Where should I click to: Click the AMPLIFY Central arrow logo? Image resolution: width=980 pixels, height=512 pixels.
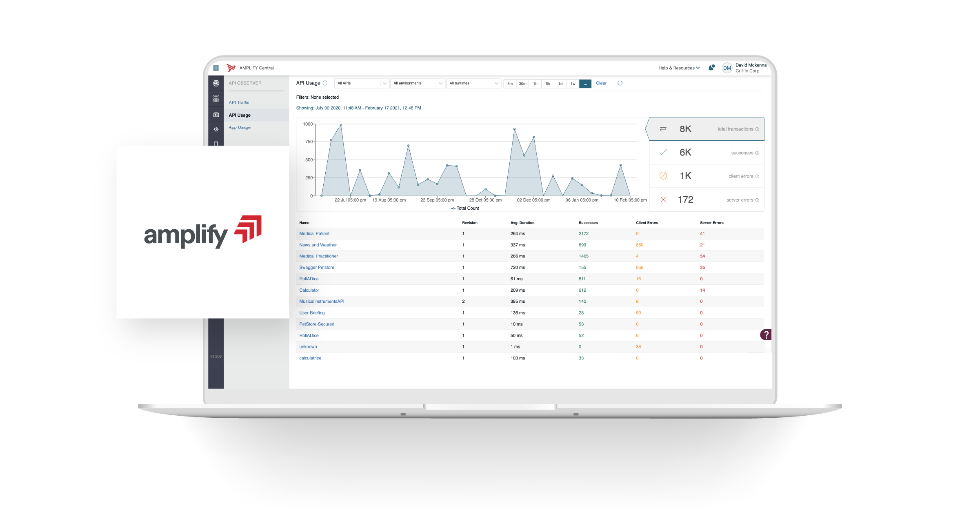pos(231,68)
